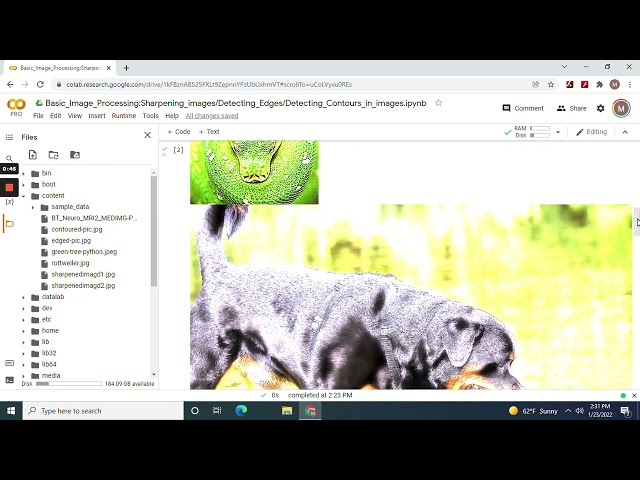The width and height of the screenshot is (640, 480).
Task: Open the code snippets sidebar icon
Action: click(x=9, y=363)
